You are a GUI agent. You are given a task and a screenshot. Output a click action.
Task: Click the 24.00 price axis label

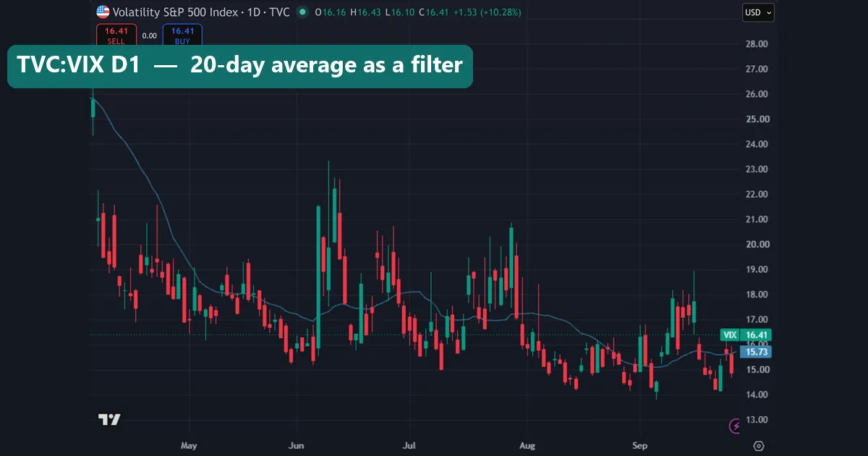tap(756, 144)
